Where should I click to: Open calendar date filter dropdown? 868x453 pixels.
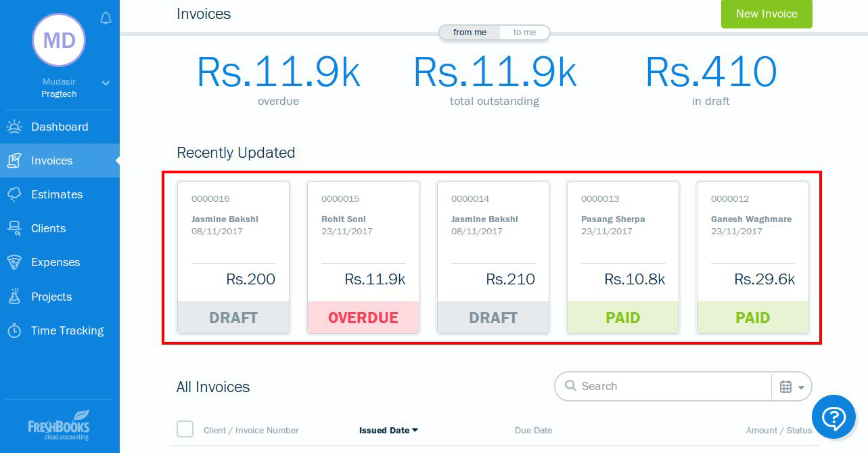click(792, 387)
